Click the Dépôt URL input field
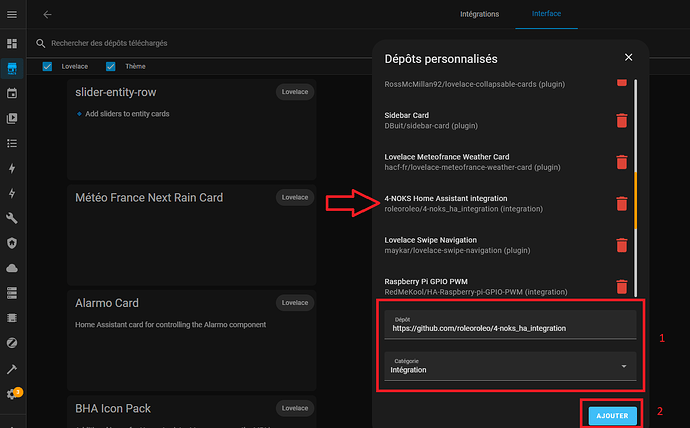 click(511, 325)
